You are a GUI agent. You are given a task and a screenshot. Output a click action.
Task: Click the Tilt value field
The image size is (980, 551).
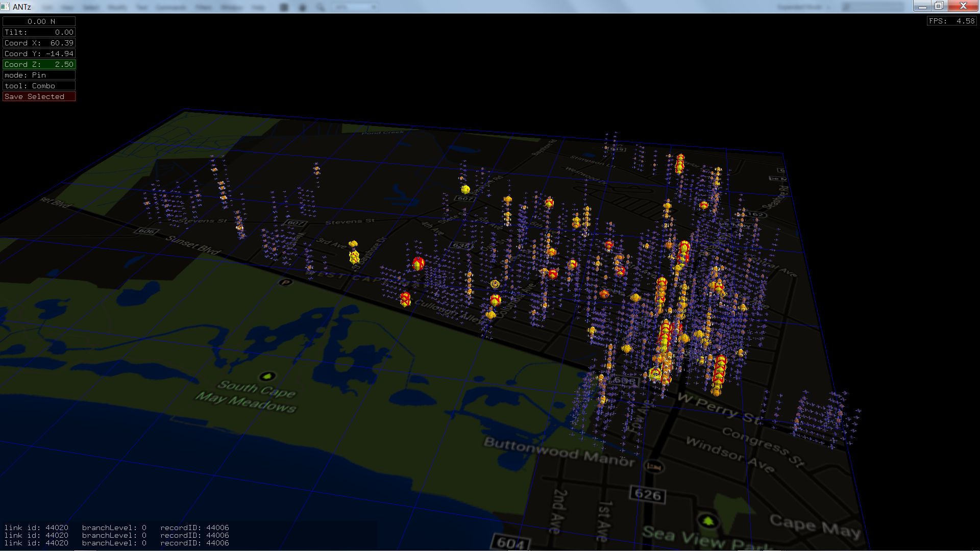click(x=39, y=32)
